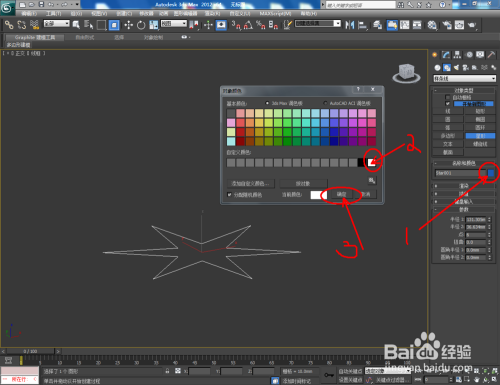Switch to the Display command panel
Screen dimensions: 500x385
[x=480, y=55]
